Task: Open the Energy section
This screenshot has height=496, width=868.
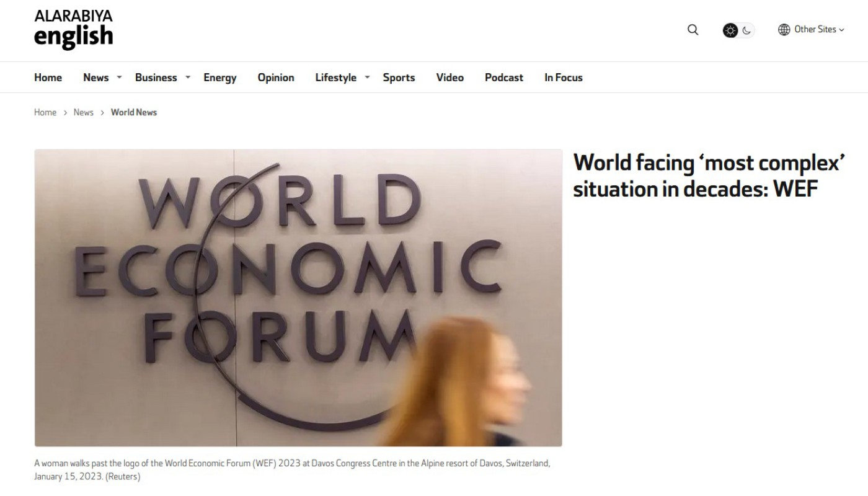Action: click(220, 77)
